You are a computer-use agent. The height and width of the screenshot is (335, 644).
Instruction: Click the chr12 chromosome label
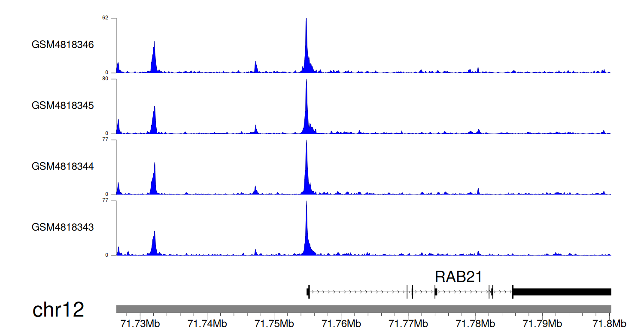tap(58, 310)
